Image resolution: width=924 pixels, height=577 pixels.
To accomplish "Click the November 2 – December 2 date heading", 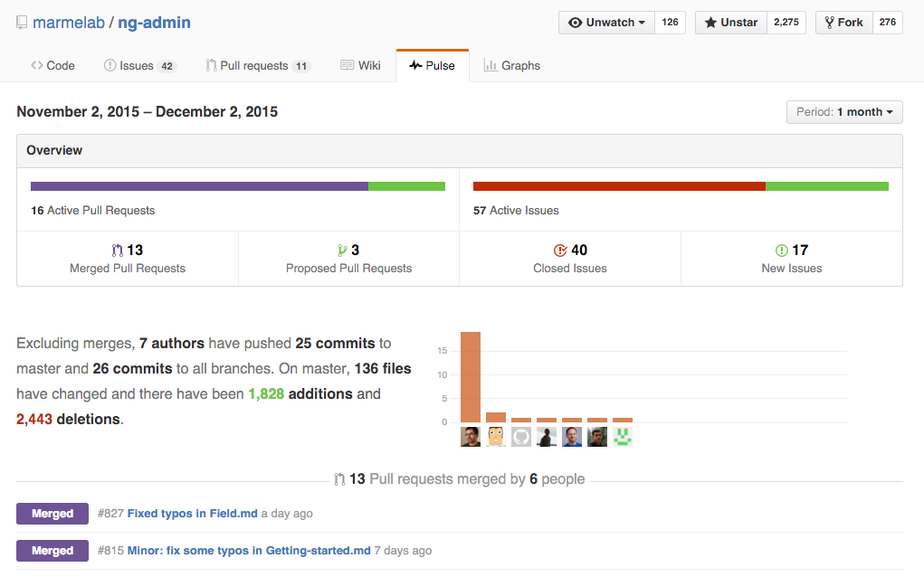I will click(147, 112).
